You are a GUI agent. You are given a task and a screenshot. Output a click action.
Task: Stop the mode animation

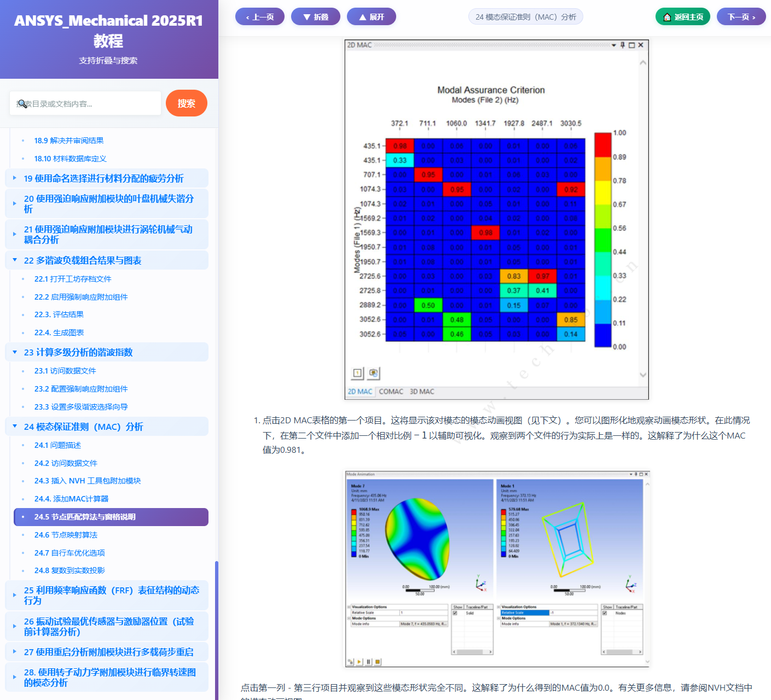tap(378, 661)
